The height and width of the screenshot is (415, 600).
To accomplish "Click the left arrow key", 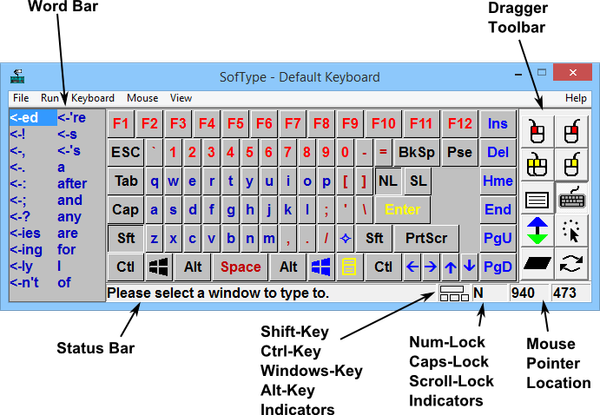I will coord(412,267).
